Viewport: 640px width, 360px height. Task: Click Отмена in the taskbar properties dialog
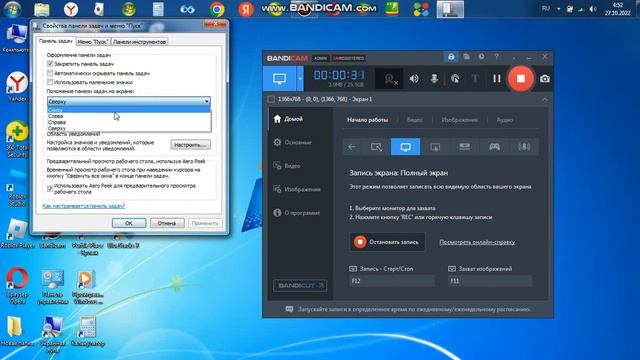167,223
